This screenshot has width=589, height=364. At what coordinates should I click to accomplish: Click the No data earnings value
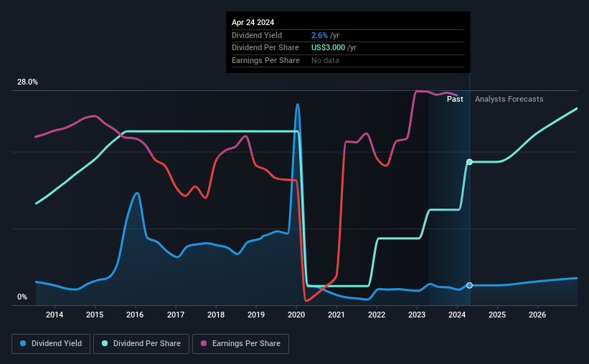pyautogui.click(x=325, y=60)
